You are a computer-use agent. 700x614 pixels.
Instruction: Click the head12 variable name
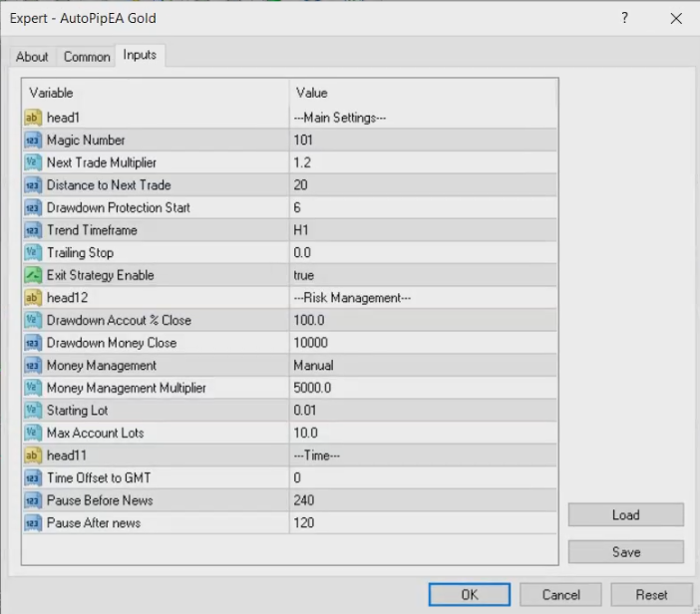tap(68, 298)
